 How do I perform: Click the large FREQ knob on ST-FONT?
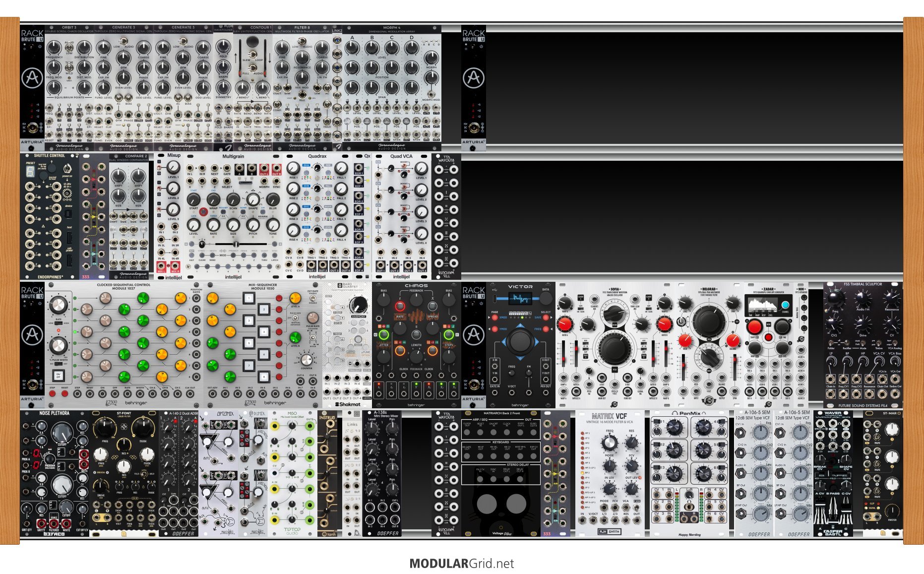coord(105,427)
